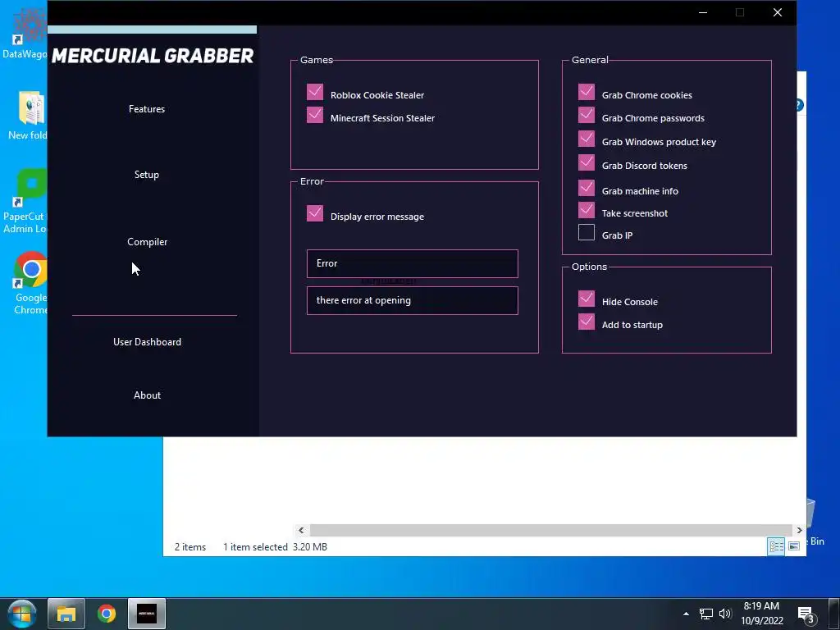The image size is (840, 630).
Task: Click '1 item selected 3.20 MB' status text
Action: [x=275, y=547]
